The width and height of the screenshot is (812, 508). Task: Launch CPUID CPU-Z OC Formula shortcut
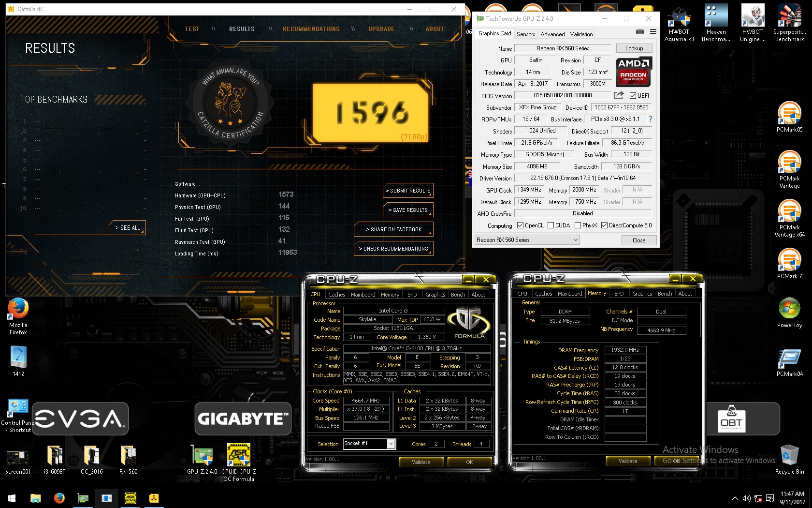239,463
